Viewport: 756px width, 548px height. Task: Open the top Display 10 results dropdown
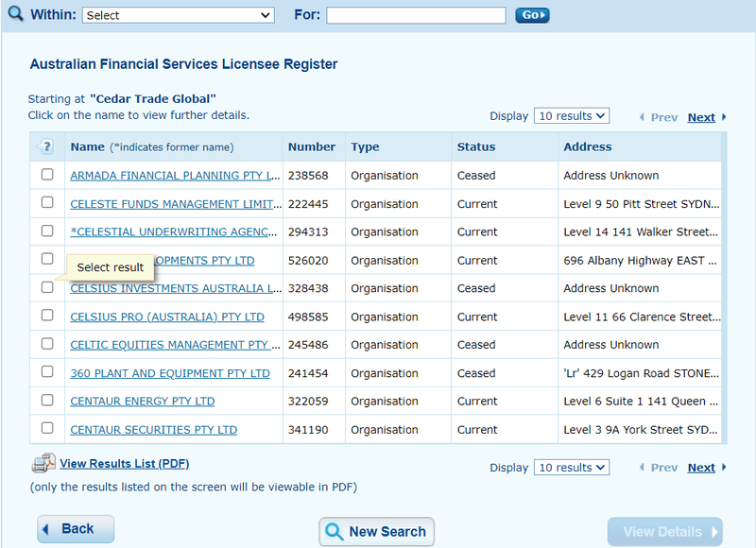pyautogui.click(x=572, y=115)
